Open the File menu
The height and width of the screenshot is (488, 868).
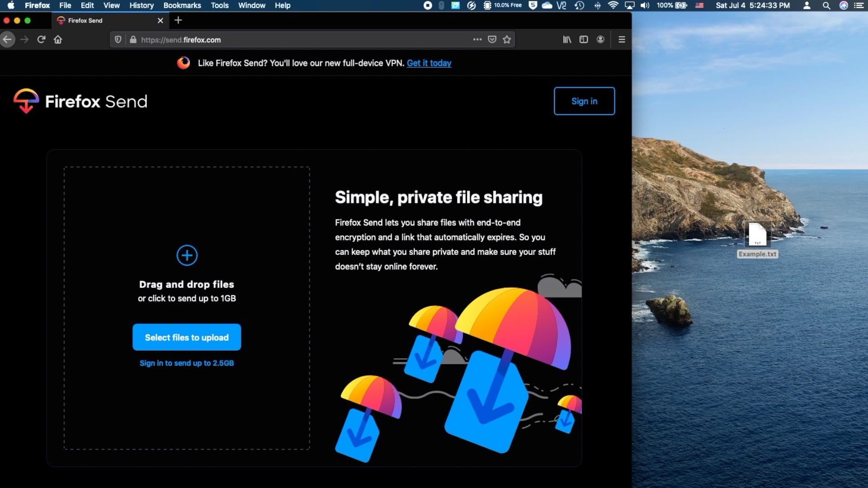click(x=65, y=5)
